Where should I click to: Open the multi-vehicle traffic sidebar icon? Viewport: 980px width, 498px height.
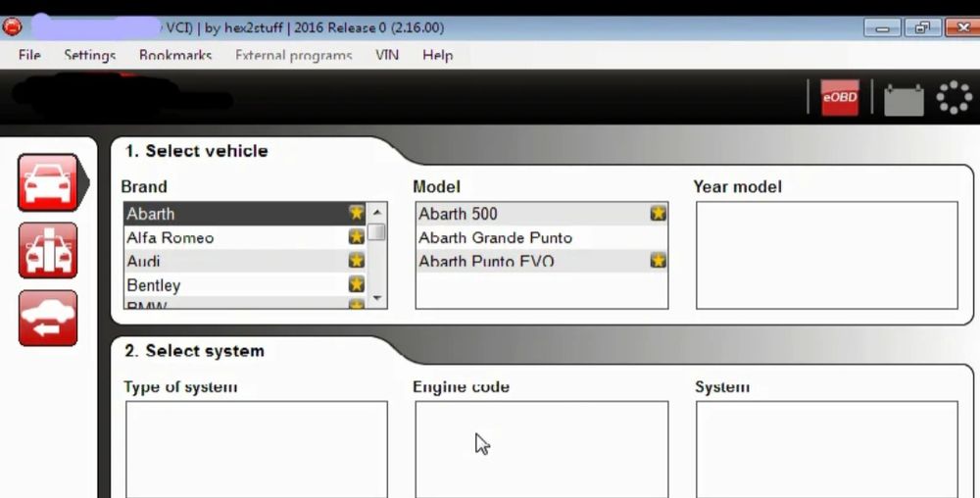tap(48, 251)
